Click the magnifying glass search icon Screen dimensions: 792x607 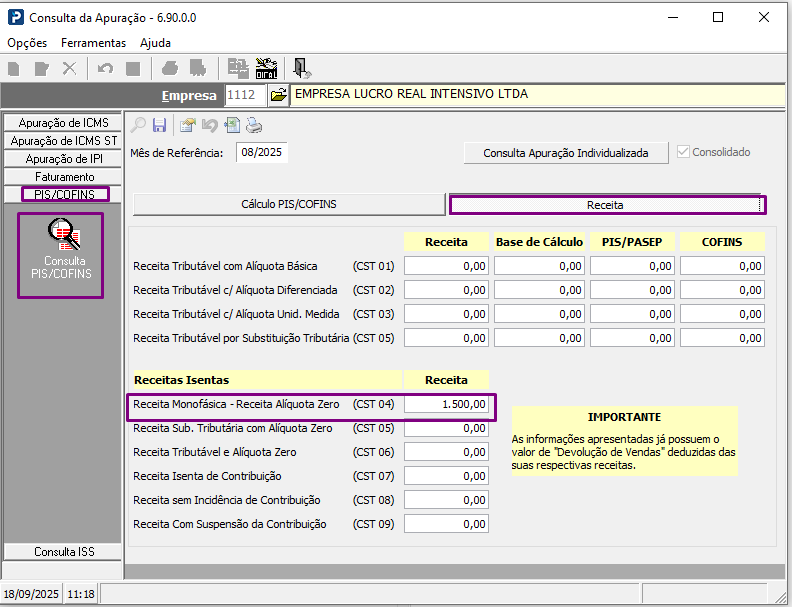coord(138,125)
